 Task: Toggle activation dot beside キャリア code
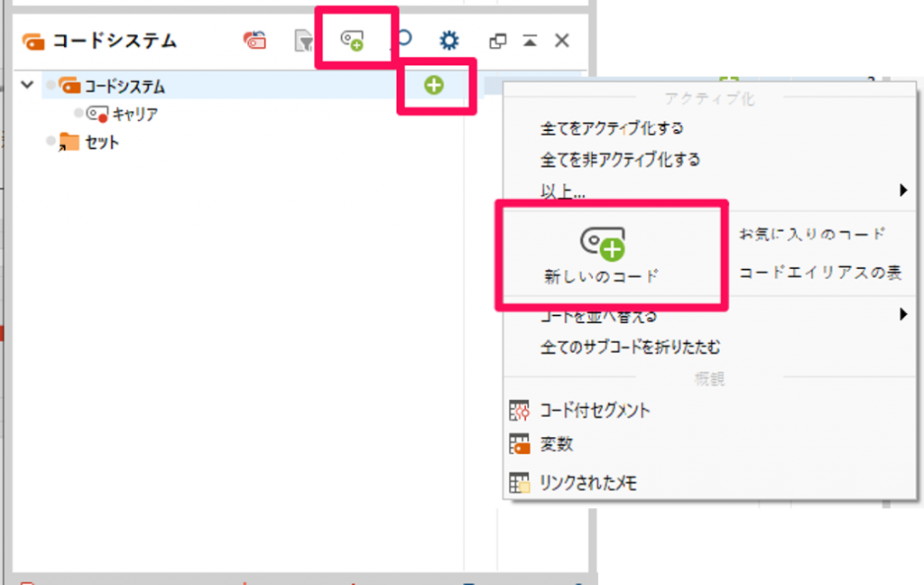click(x=79, y=114)
